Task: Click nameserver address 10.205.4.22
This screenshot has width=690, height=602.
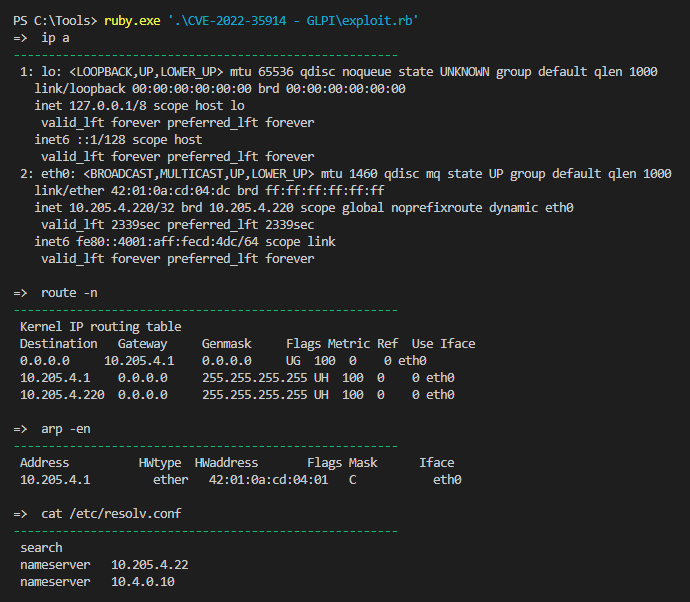Action: (150, 565)
